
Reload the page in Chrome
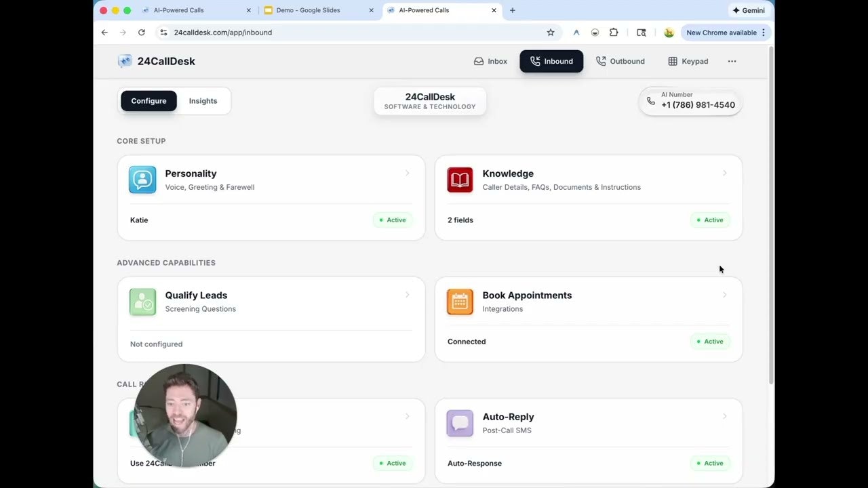pos(141,33)
